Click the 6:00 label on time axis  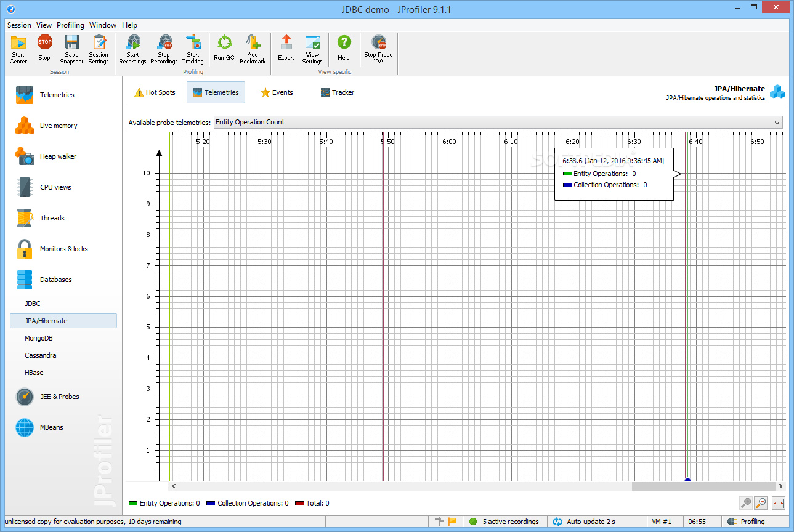coord(449,142)
